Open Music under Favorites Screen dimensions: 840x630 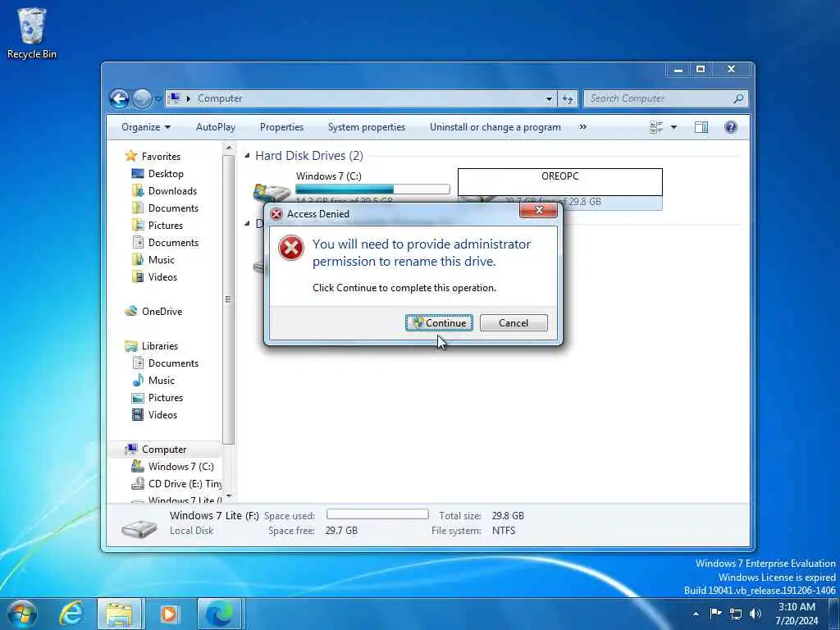[x=161, y=260]
